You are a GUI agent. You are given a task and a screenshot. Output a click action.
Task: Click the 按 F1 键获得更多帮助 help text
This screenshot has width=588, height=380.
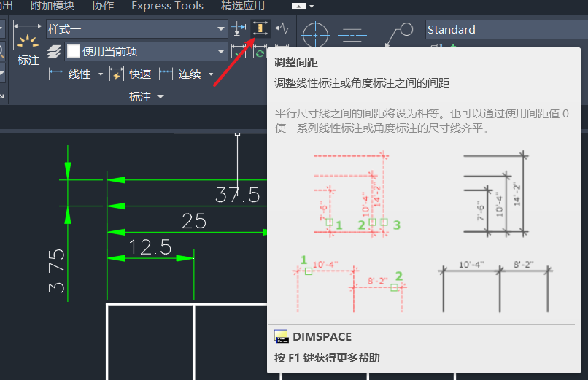pos(327,358)
